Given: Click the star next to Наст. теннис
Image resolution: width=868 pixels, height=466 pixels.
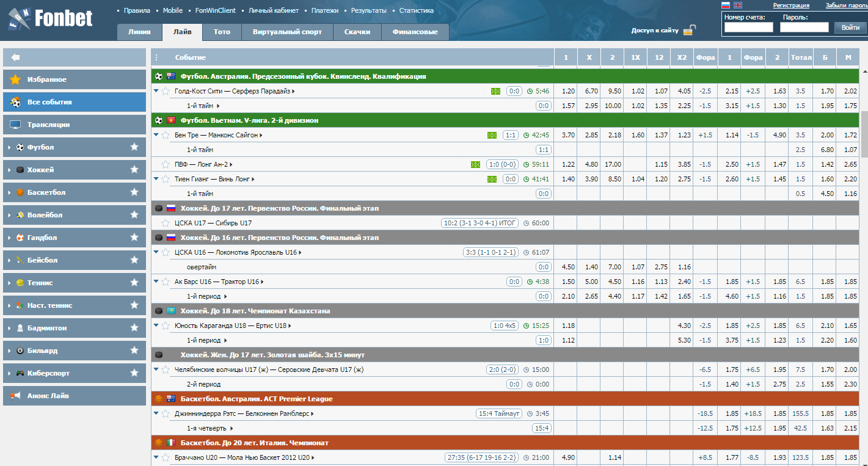Looking at the screenshot, I should click(134, 305).
